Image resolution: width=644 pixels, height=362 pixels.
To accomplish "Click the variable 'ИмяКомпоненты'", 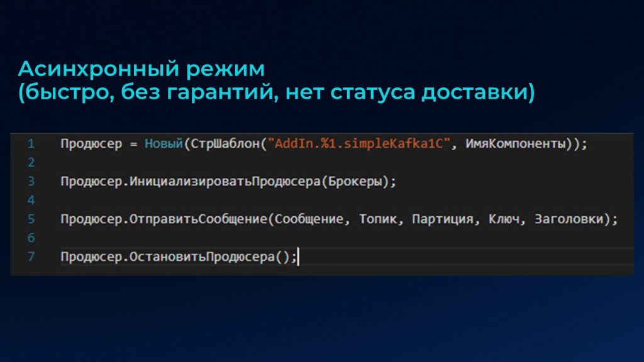I will (x=516, y=144).
